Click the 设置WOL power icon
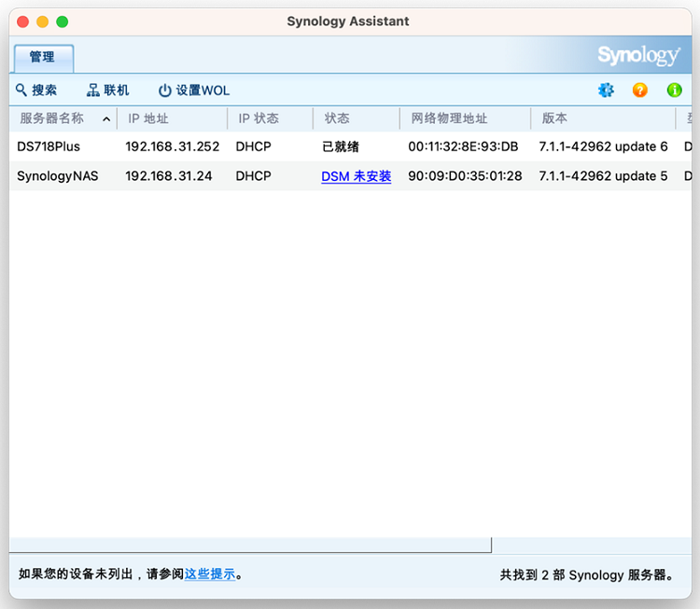The height and width of the screenshot is (609, 700). point(165,90)
